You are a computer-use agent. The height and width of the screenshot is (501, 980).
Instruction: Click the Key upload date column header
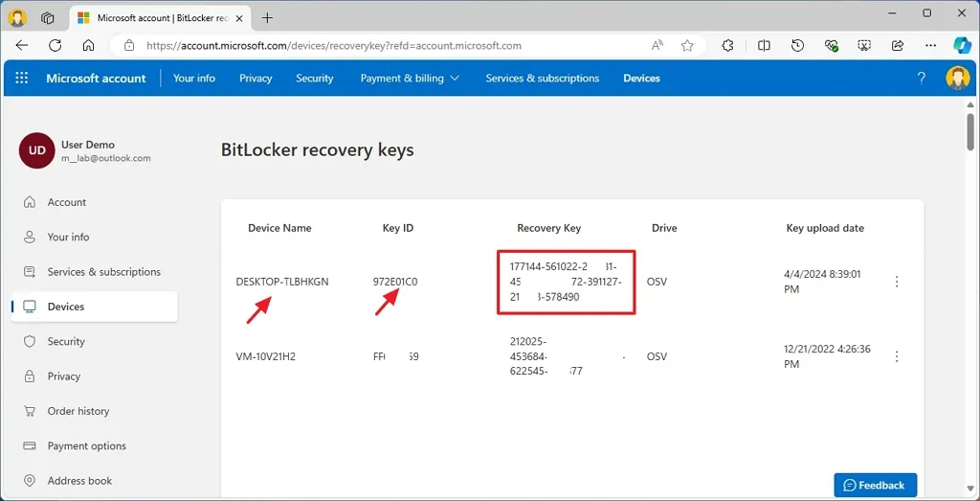825,228
